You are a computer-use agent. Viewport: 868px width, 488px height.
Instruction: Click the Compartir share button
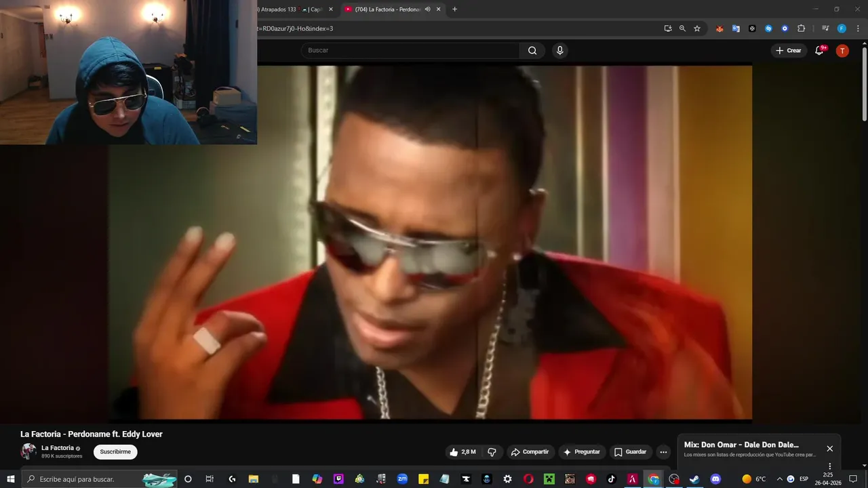tap(530, 452)
